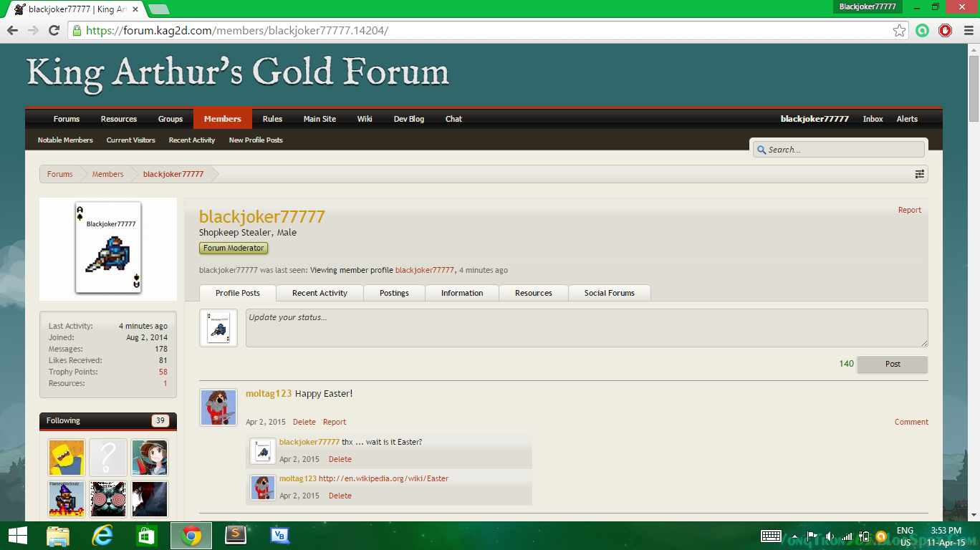This screenshot has height=550, width=980.
Task: Open Alerts in the navbar
Action: [907, 119]
